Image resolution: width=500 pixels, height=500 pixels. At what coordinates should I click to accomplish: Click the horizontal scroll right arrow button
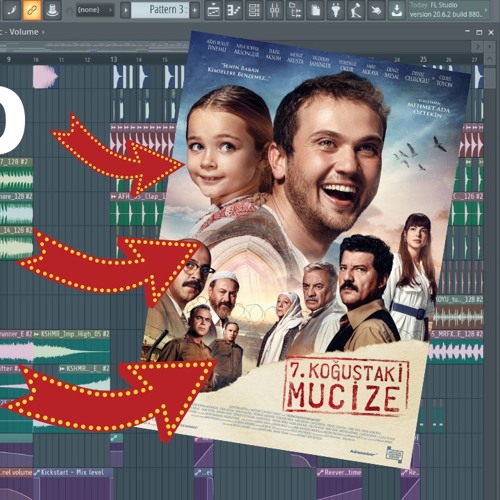(478, 47)
